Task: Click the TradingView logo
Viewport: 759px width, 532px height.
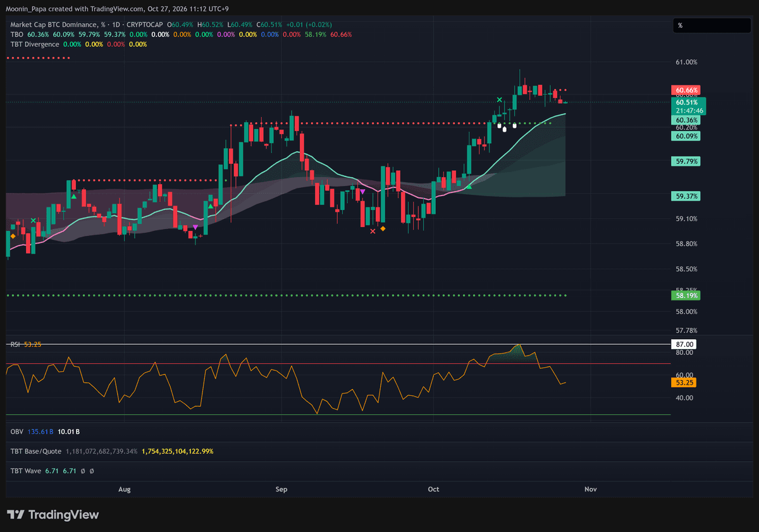Action: tap(53, 515)
